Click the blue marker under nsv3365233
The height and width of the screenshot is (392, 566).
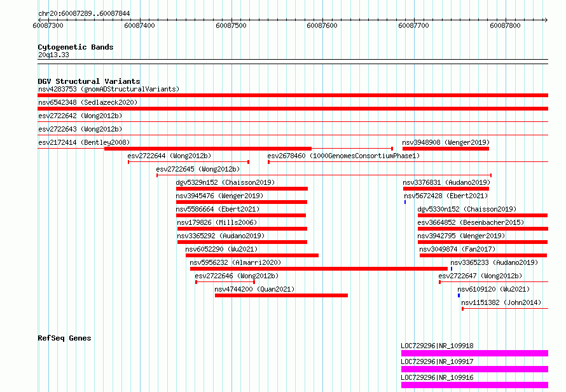coord(452,269)
